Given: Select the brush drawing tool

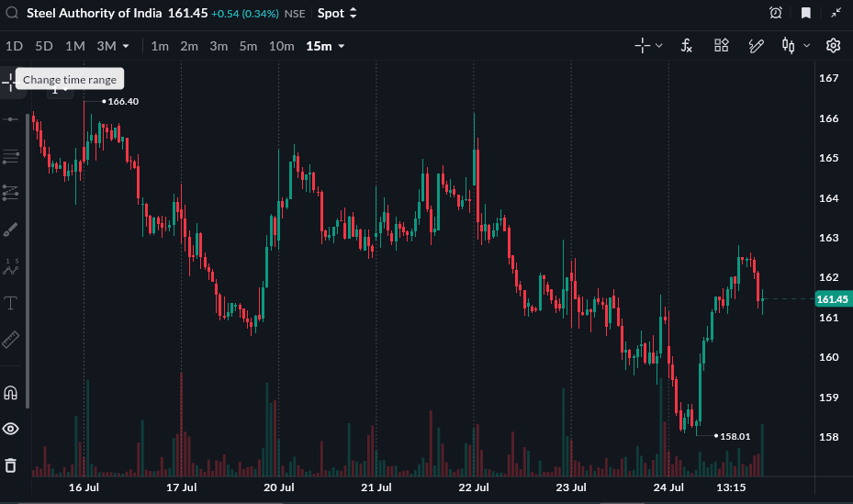Looking at the screenshot, I should tap(10, 230).
